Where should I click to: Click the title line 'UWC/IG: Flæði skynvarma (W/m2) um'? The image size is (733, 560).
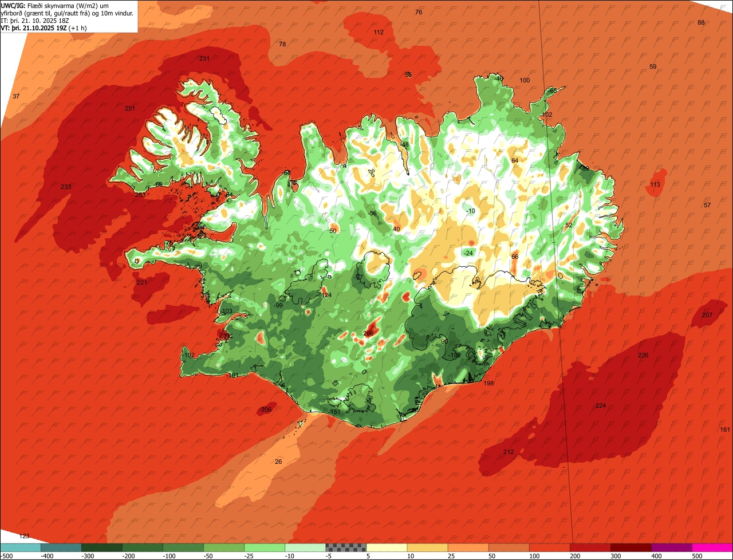click(x=55, y=6)
